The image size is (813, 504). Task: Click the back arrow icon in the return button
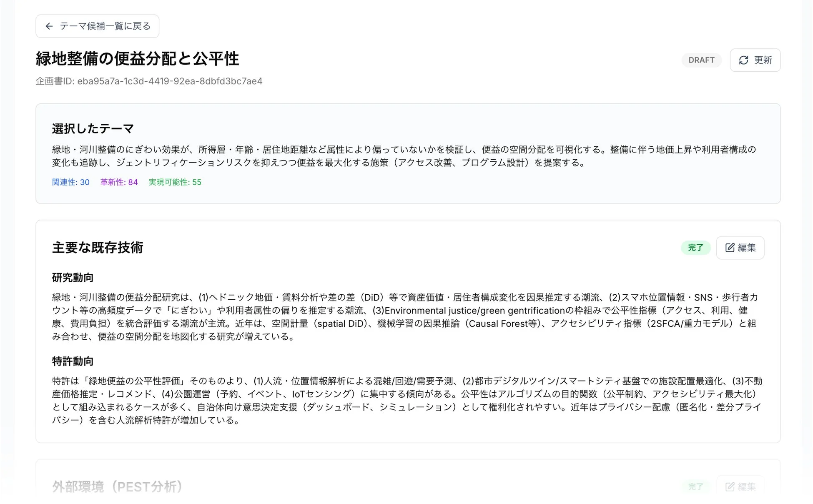pyautogui.click(x=50, y=26)
